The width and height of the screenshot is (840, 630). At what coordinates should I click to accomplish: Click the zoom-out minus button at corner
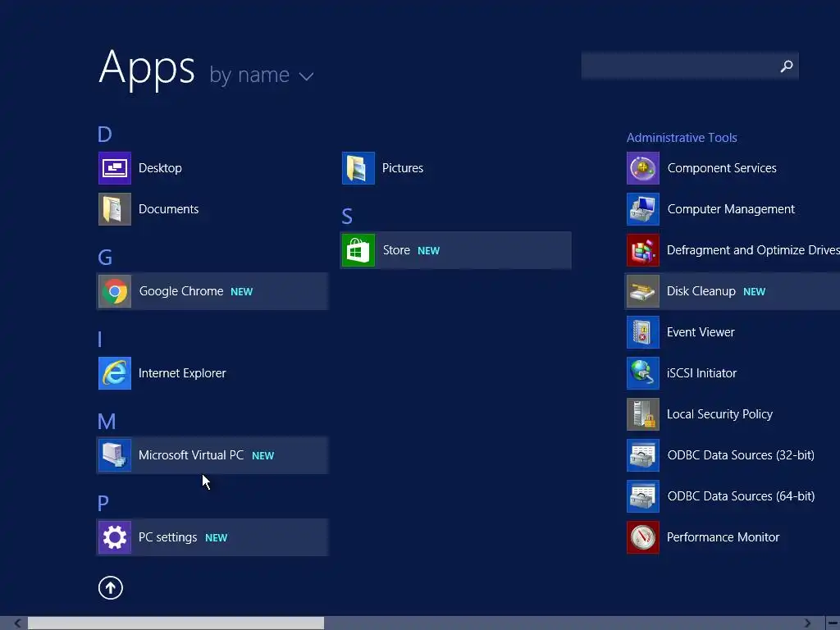click(x=833, y=623)
